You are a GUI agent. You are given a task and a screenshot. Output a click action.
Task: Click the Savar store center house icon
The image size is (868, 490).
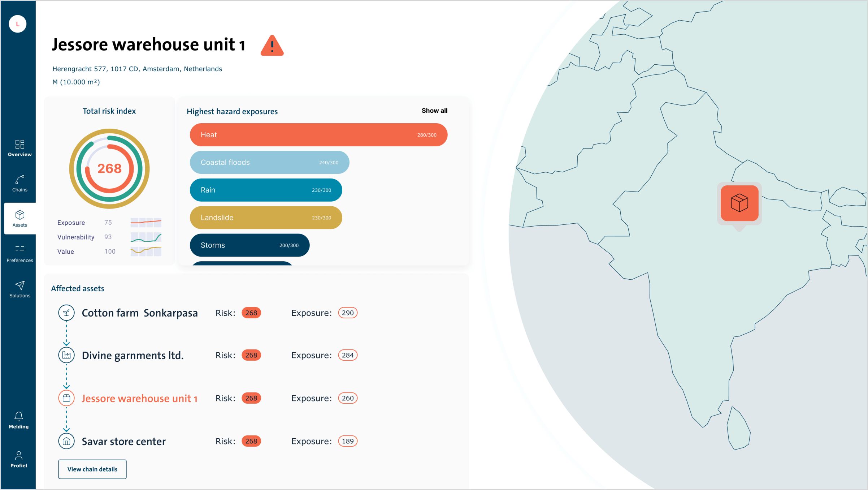[x=66, y=441]
